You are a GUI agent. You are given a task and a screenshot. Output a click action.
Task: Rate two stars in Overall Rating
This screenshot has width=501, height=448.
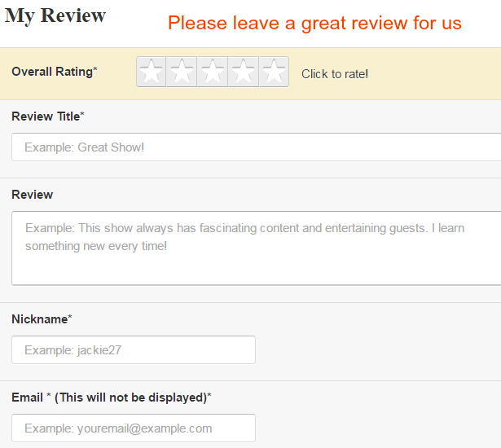pyautogui.click(x=182, y=72)
